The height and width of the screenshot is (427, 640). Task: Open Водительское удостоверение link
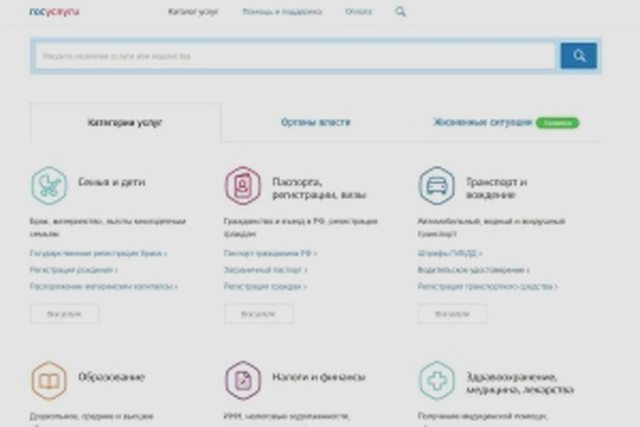(x=473, y=270)
